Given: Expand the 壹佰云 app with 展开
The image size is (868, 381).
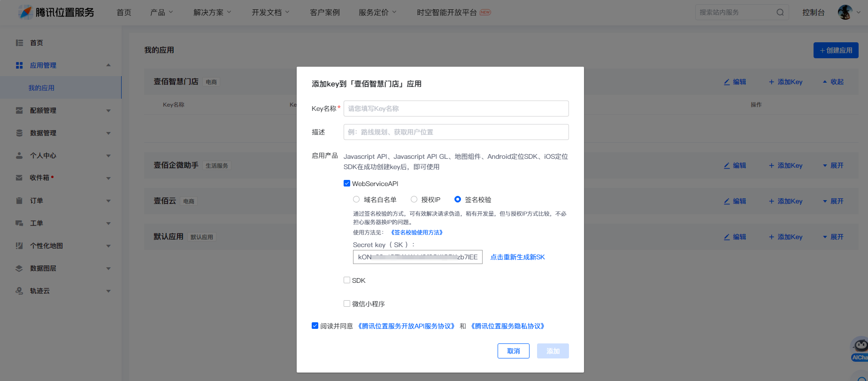Looking at the screenshot, I should tap(833, 201).
